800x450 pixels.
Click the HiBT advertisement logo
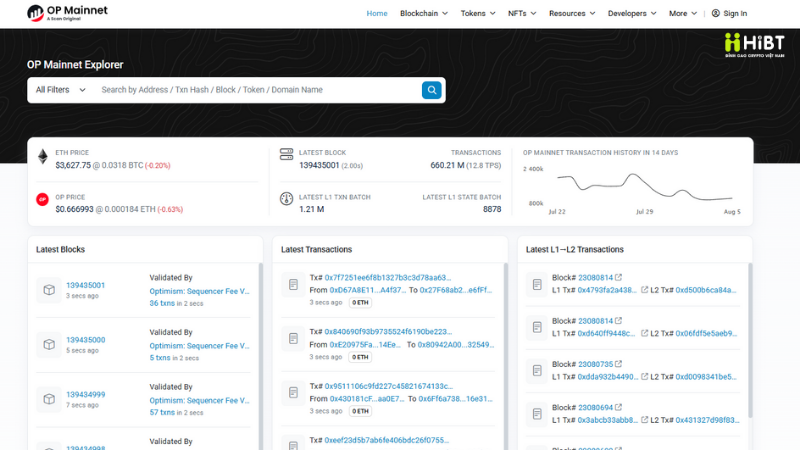[x=755, y=45]
